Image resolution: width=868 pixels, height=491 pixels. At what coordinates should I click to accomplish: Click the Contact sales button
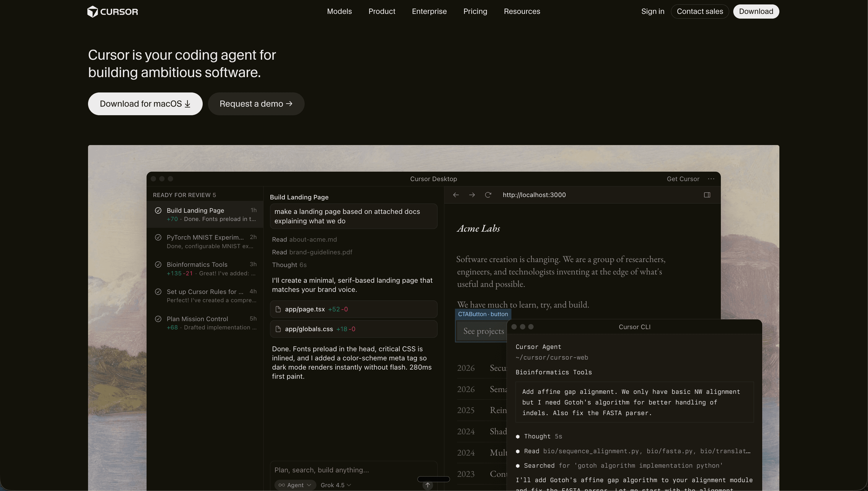(700, 12)
